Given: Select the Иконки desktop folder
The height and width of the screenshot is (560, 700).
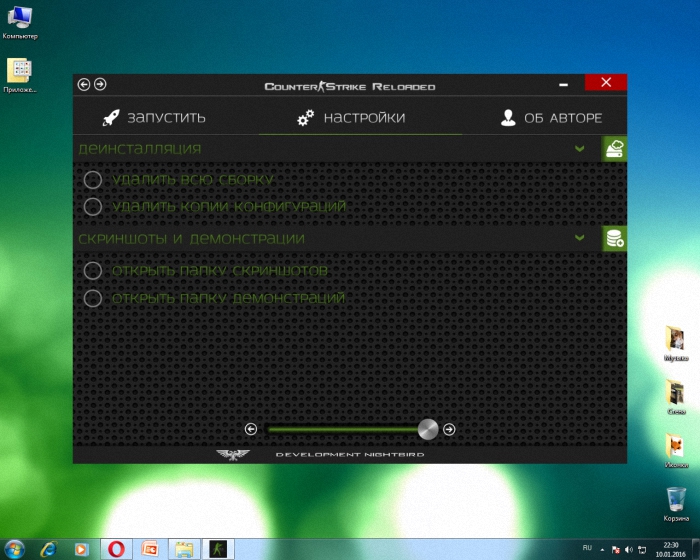Looking at the screenshot, I should click(676, 451).
